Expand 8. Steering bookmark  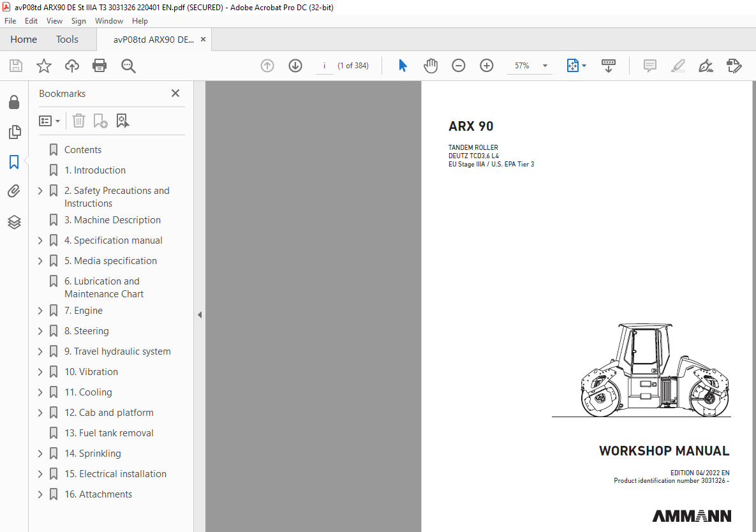[x=40, y=331]
